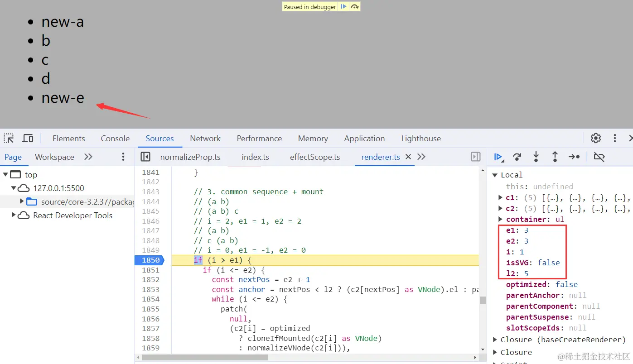Open the Performance tab
Image resolution: width=633 pixels, height=364 pixels.
click(259, 139)
